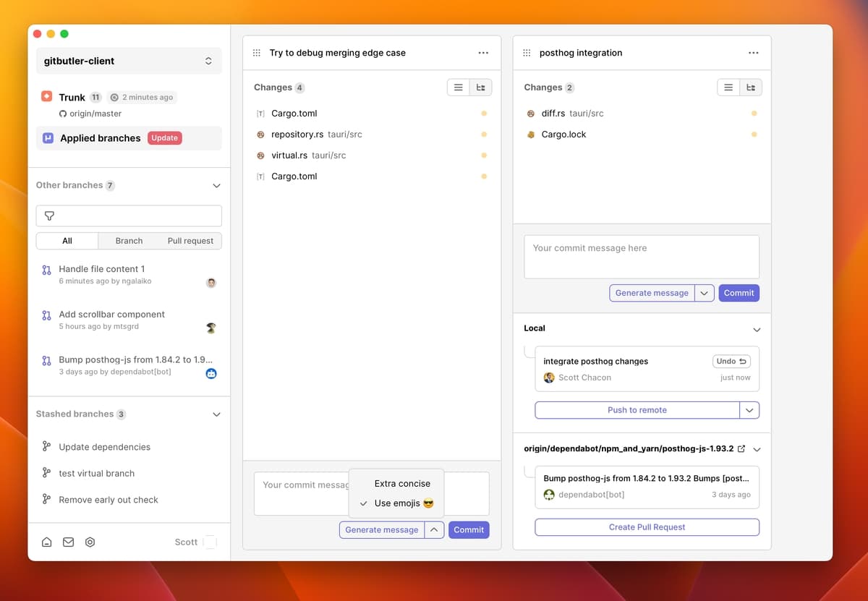The image size is (868, 601).
Task: Select the Pull request filter tab
Action: tap(190, 241)
